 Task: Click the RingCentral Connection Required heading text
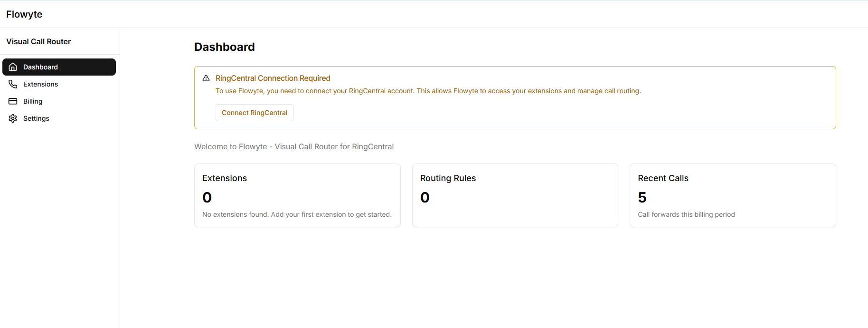pos(273,78)
